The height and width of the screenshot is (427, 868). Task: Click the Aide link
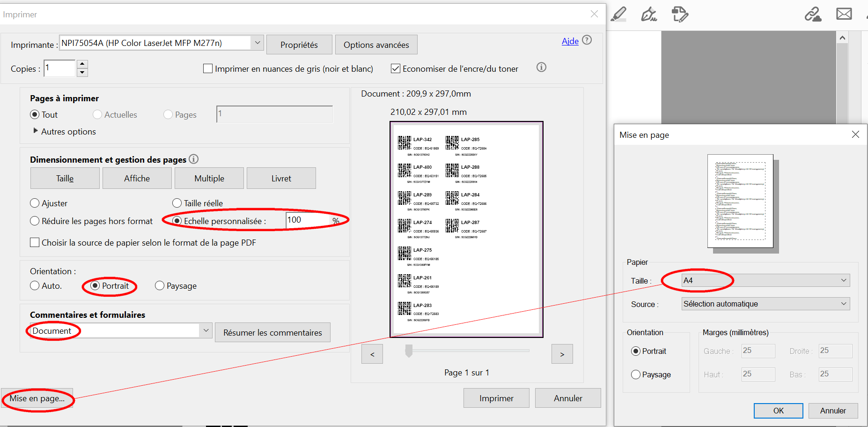[570, 41]
